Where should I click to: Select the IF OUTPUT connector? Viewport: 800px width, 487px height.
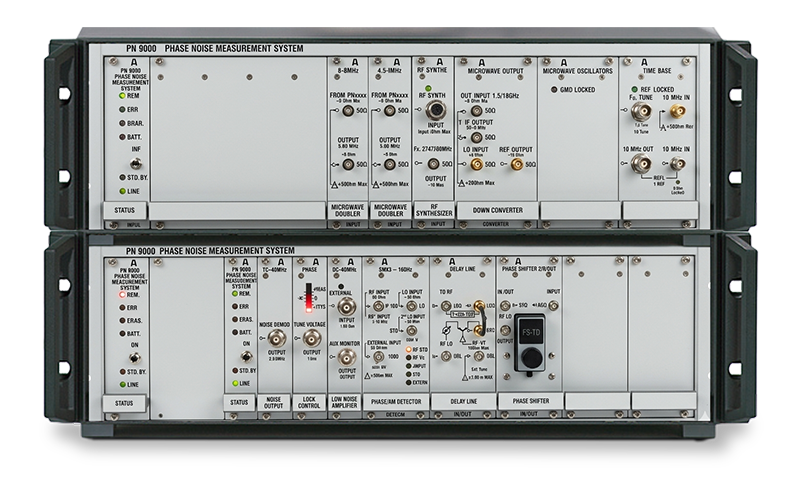click(x=477, y=137)
